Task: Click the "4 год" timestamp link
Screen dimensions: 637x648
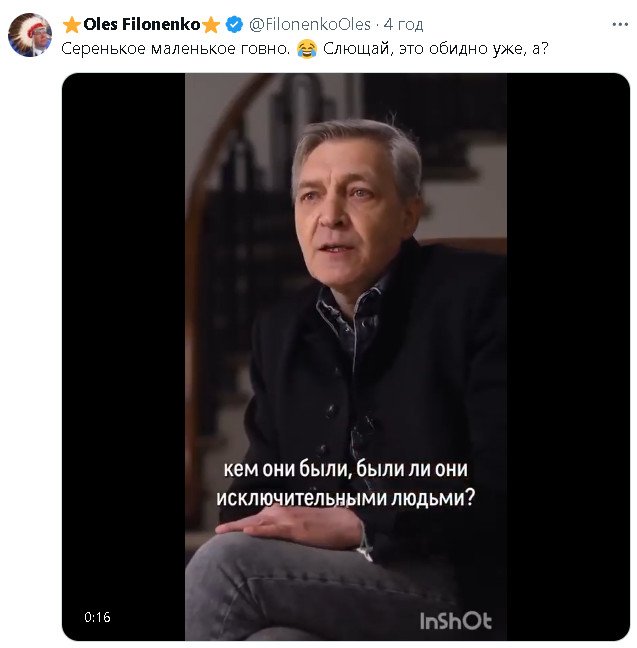Action: coord(403,24)
